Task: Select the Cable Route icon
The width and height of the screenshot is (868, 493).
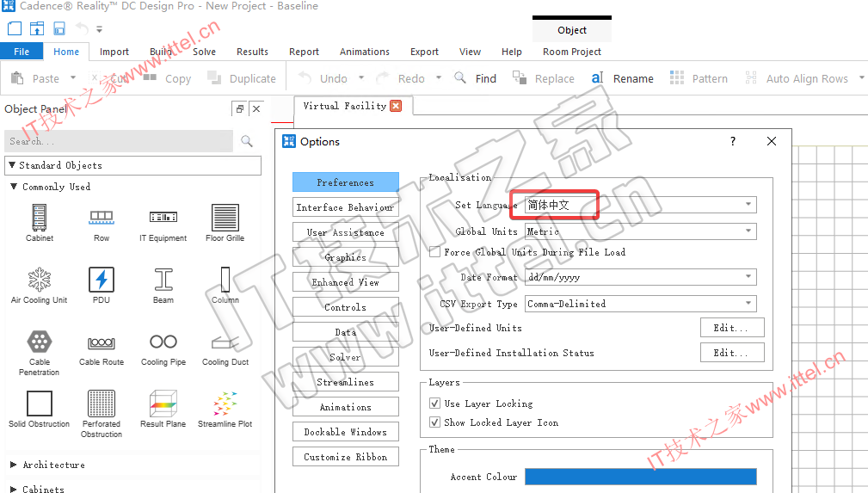Action: coord(102,343)
